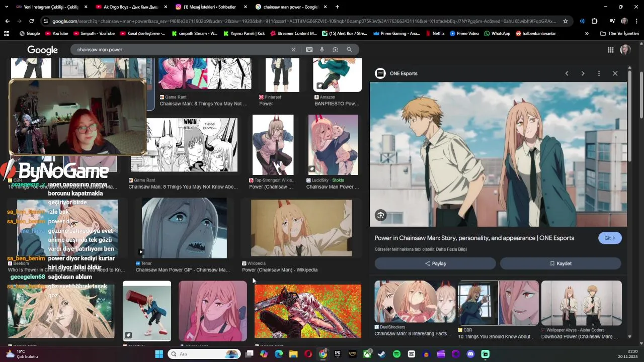Click the Google logo
This screenshot has height=362, width=644.
click(x=43, y=50)
